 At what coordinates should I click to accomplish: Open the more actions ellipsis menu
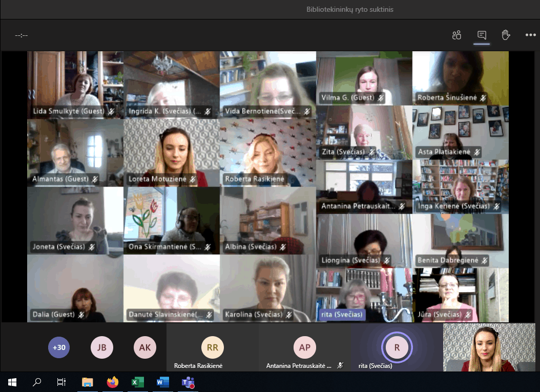(530, 35)
